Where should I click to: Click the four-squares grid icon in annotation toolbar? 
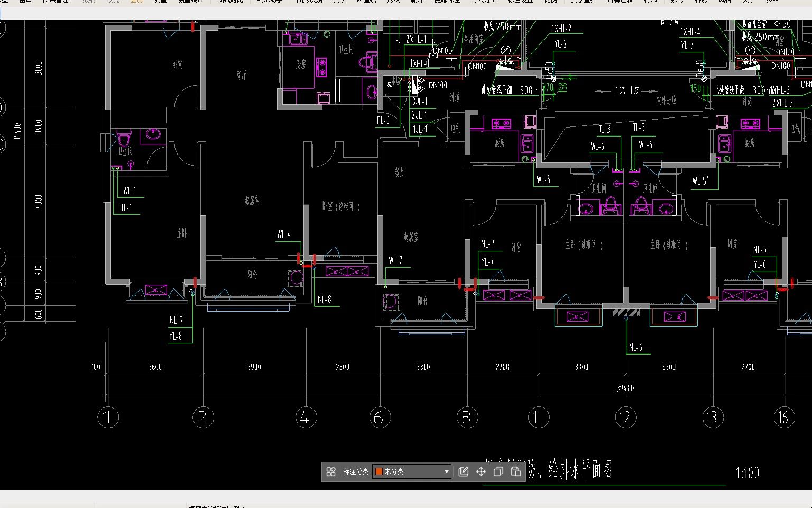(331, 471)
